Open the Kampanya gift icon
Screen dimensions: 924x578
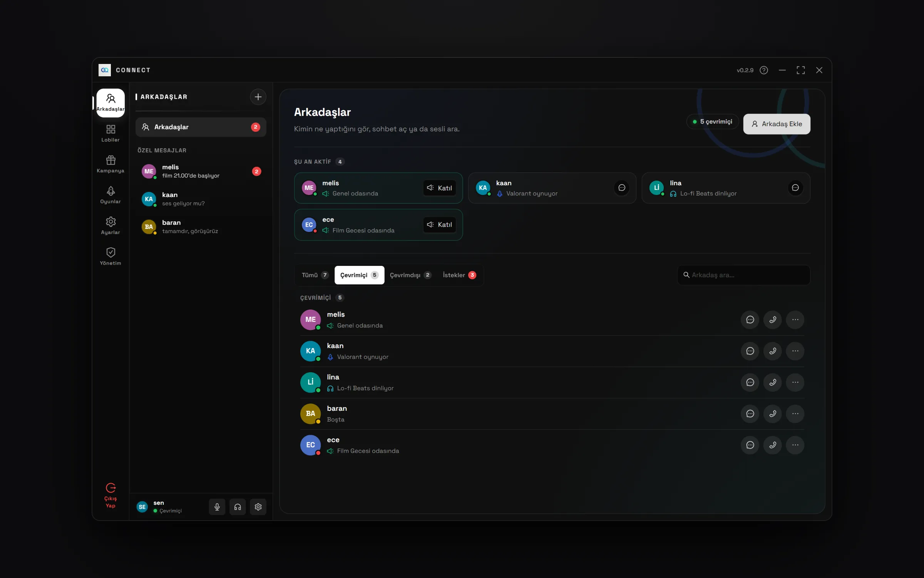coord(110,164)
